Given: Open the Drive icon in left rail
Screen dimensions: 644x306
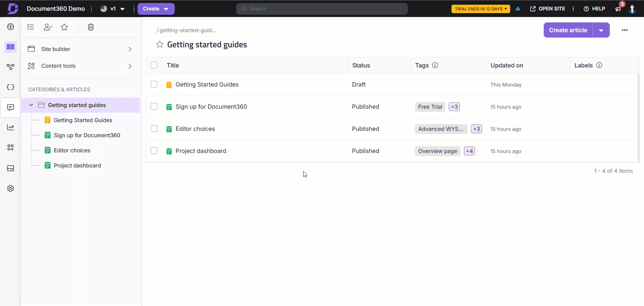Looking at the screenshot, I should [11, 168].
